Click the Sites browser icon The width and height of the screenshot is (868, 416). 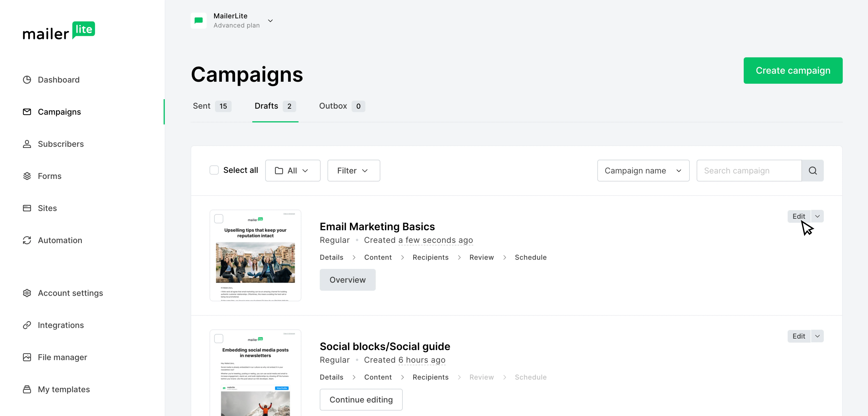pyautogui.click(x=27, y=208)
